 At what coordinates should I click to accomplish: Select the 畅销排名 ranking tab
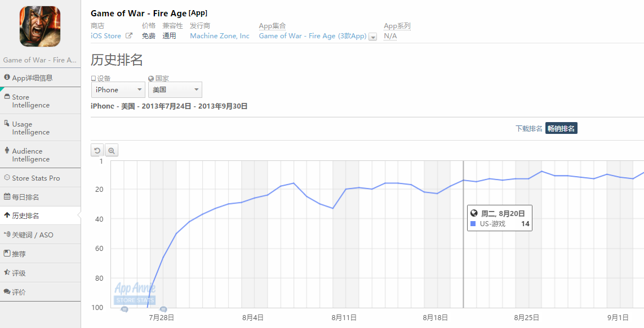[561, 129]
